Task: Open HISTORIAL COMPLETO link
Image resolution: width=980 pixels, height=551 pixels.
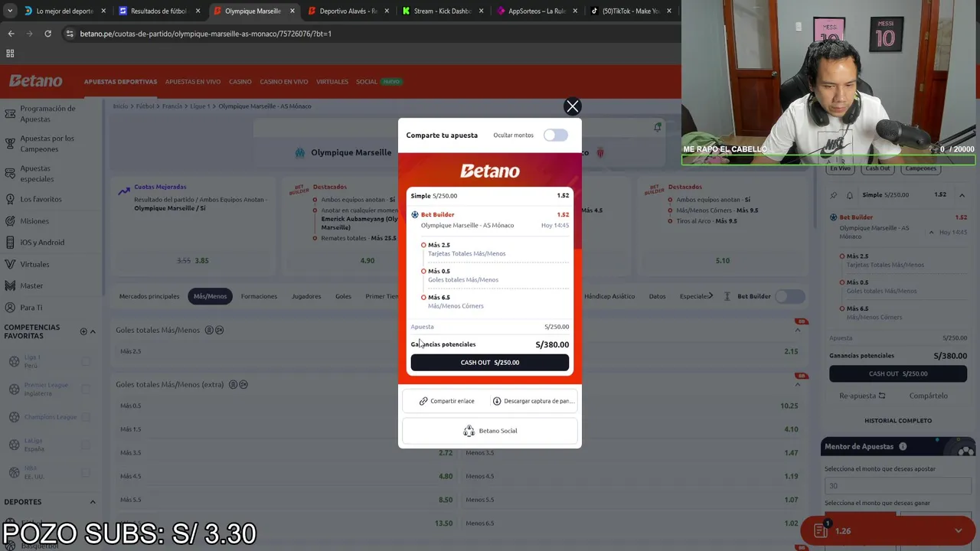Action: tap(898, 421)
